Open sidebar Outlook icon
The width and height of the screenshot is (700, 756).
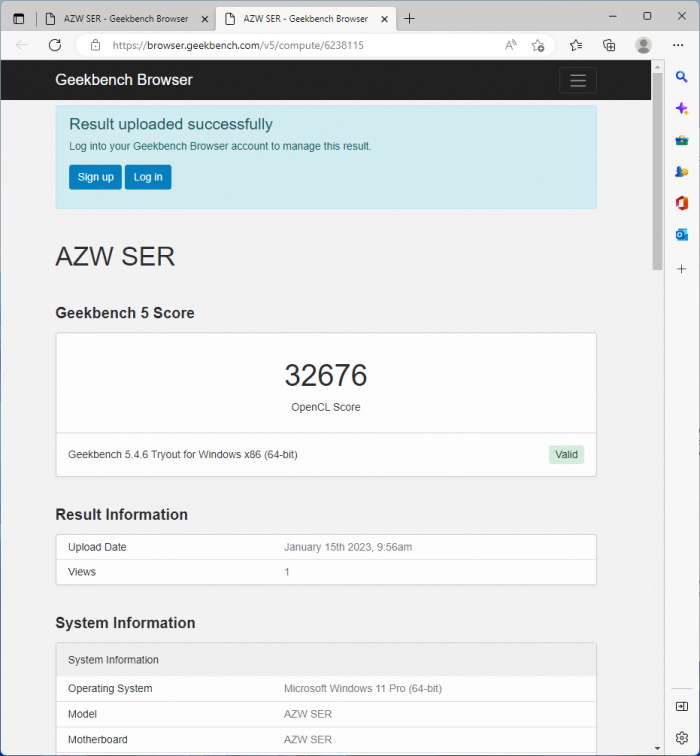coord(682,235)
